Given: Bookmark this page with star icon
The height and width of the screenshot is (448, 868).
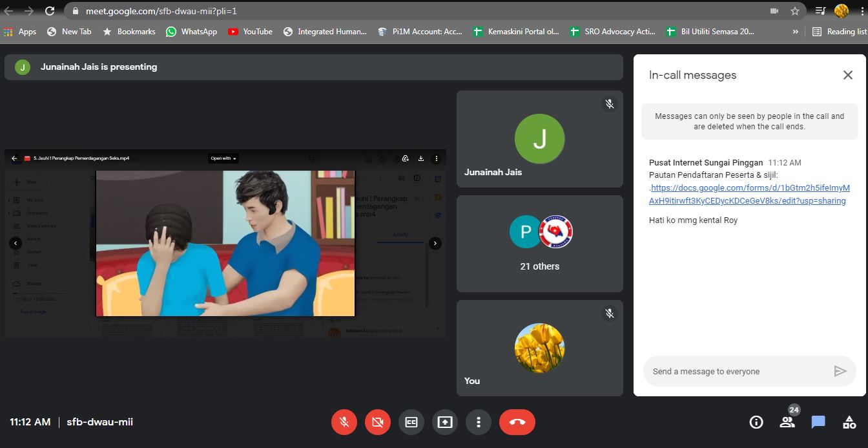Looking at the screenshot, I should (795, 11).
